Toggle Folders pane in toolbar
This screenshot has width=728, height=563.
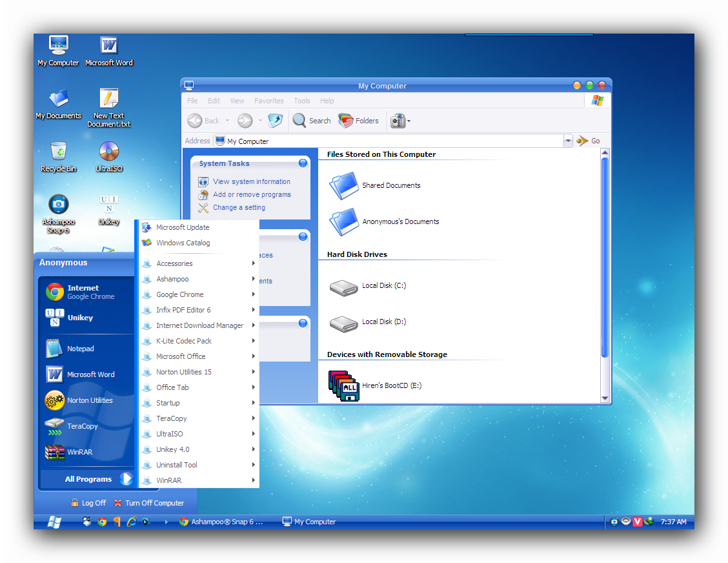tap(358, 121)
